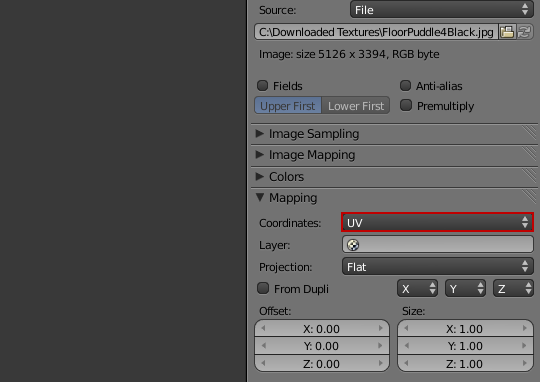540x382 pixels.
Task: Click the Colors panel drag grip
Action: [x=529, y=176]
